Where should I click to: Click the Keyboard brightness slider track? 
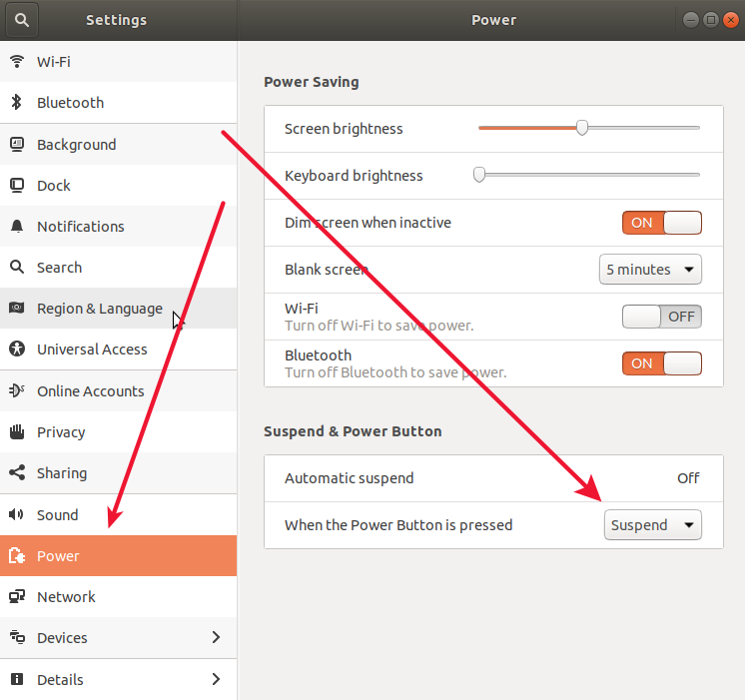589,175
